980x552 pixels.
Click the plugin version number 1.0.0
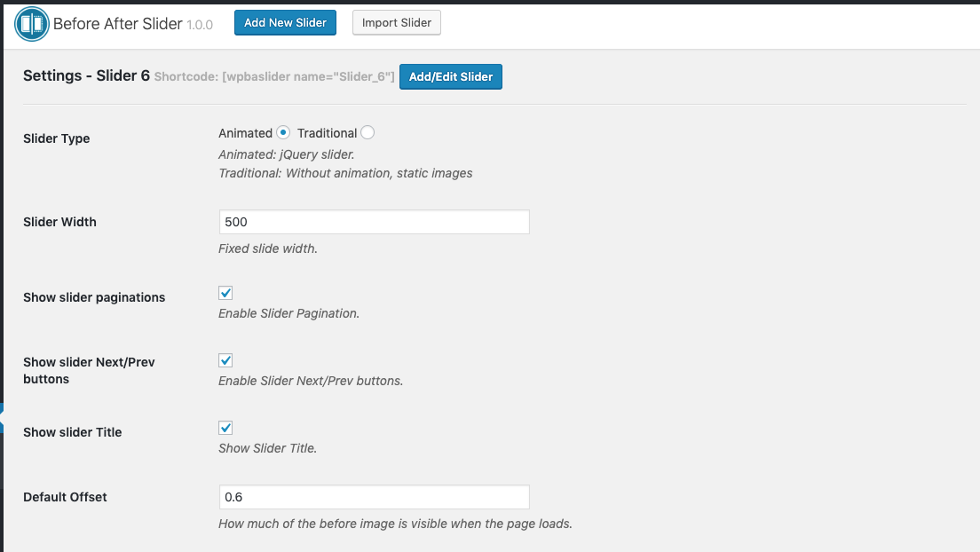[200, 25]
